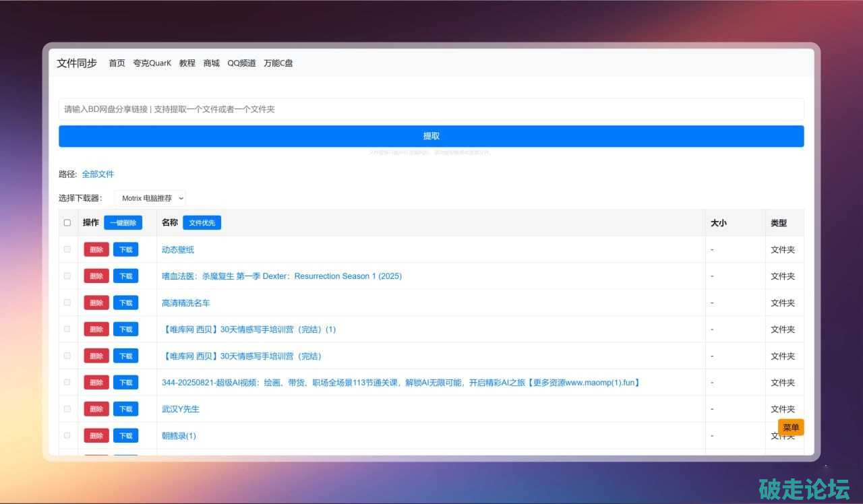This screenshot has width=863, height=504.
Task: Delete the Dexter Resurrection Season 1 folder
Action: (96, 276)
